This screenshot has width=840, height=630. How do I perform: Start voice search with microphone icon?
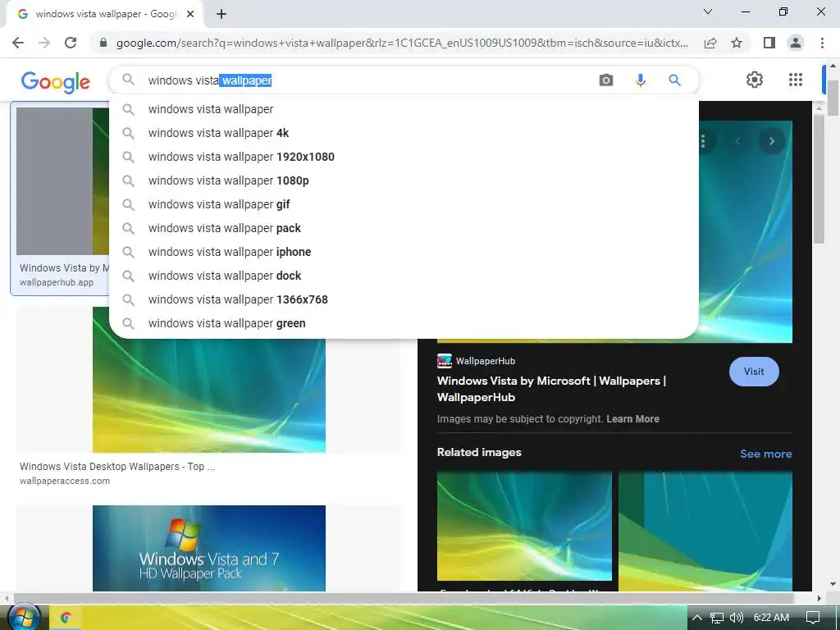(x=640, y=80)
